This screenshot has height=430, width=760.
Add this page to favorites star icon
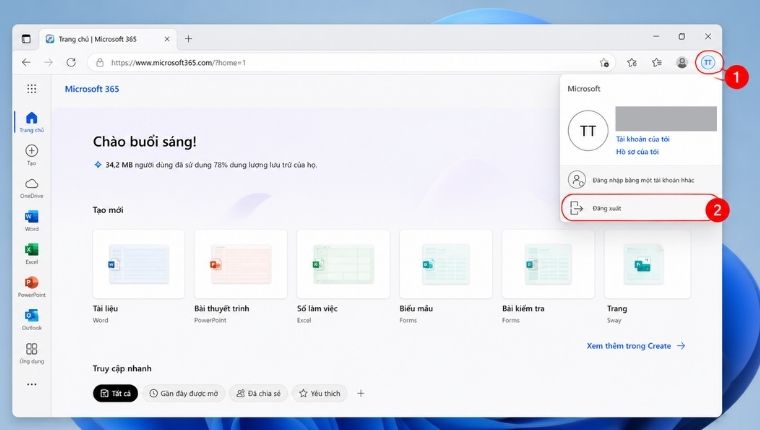pyautogui.click(x=632, y=63)
